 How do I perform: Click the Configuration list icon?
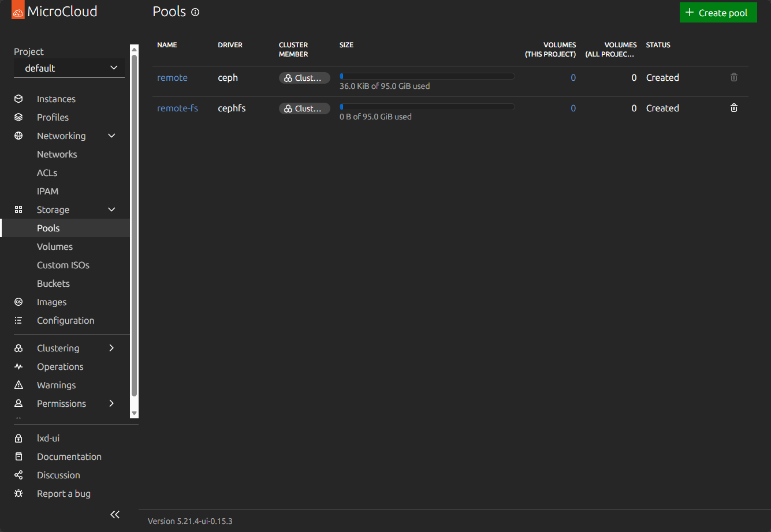click(18, 320)
